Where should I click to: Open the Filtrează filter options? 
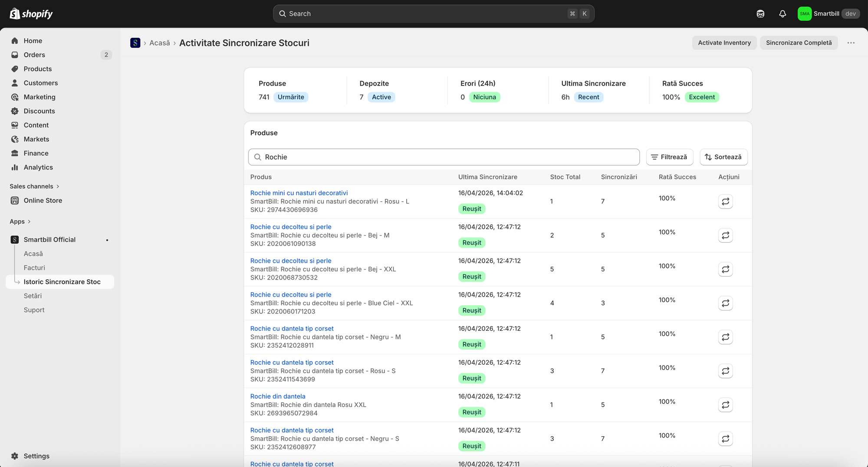point(670,157)
